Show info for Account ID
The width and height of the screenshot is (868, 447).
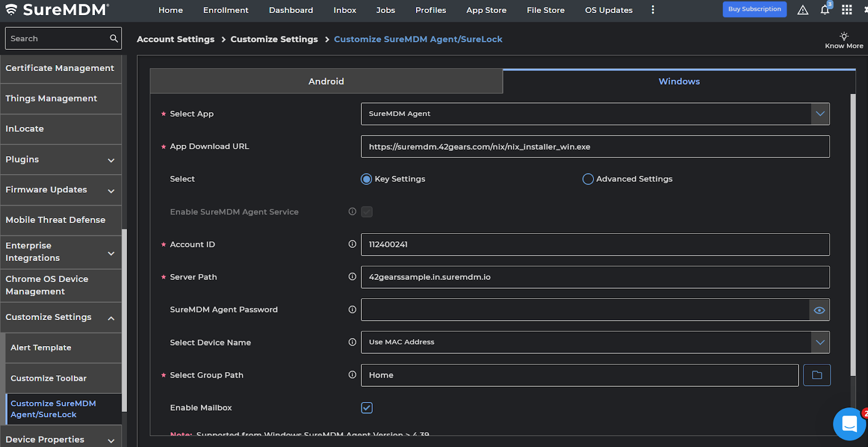point(353,244)
